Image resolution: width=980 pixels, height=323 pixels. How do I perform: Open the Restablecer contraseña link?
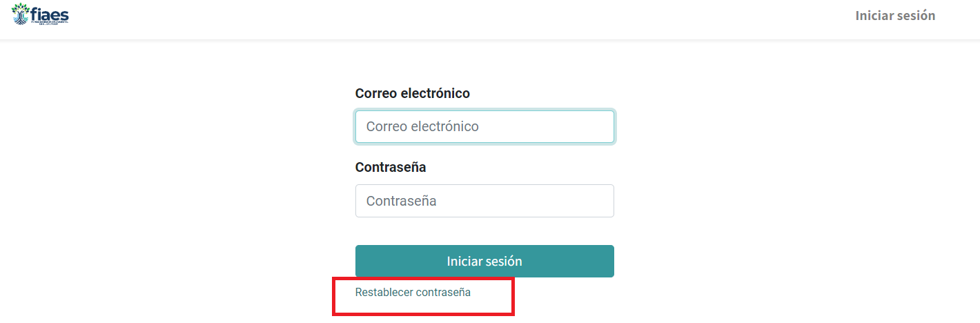coord(413,292)
